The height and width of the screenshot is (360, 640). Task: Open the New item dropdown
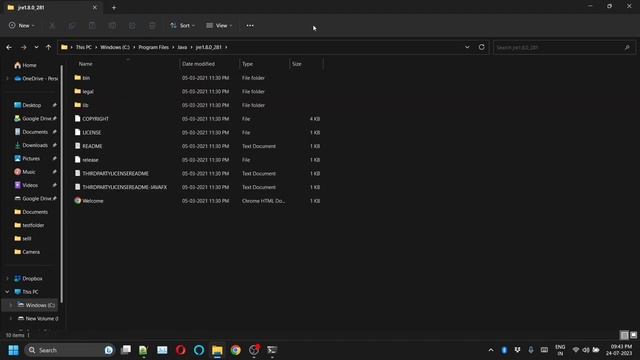(22, 25)
